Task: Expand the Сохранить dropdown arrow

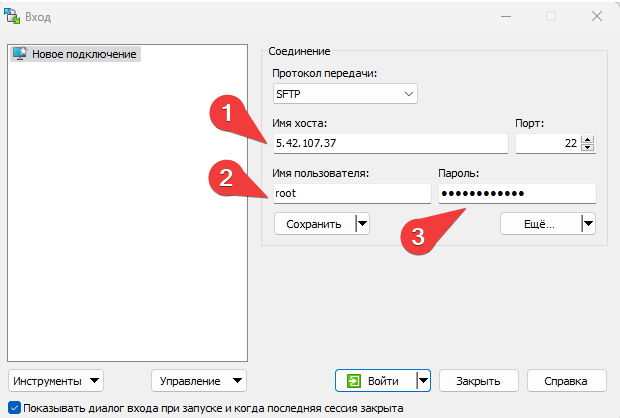Action: [x=362, y=224]
